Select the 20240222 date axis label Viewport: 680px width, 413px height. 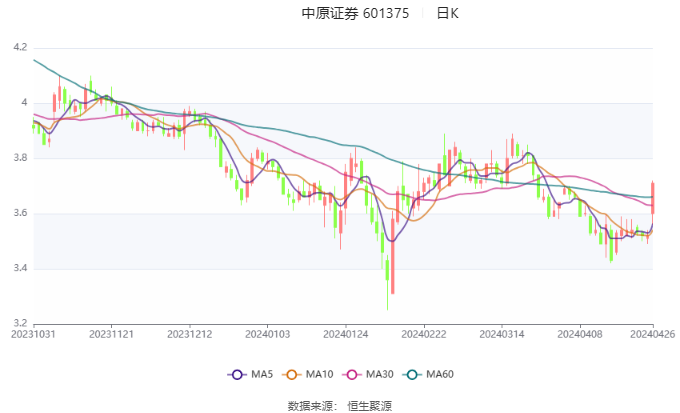pos(424,334)
